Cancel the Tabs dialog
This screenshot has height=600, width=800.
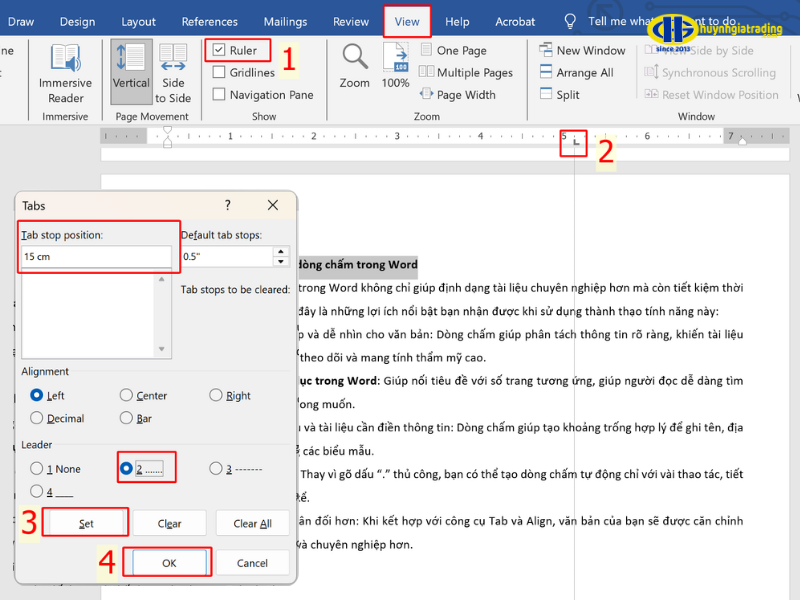click(x=253, y=563)
